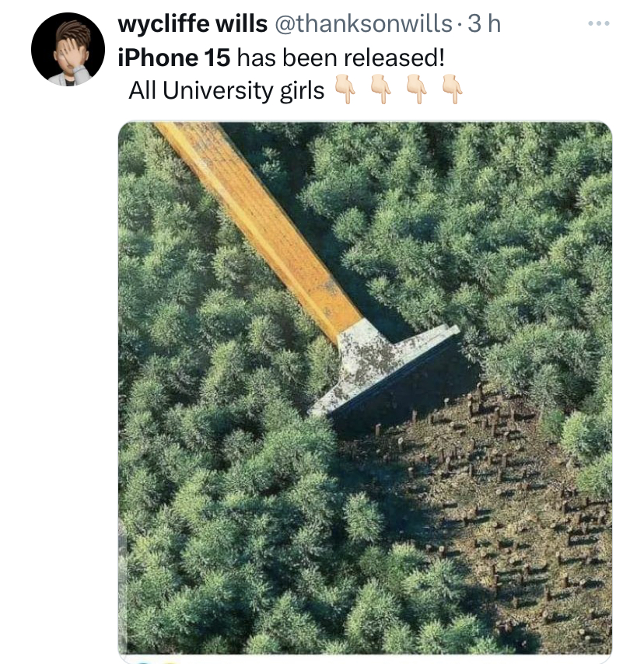Click the facepalm memoji profile avatar
This screenshot has width=644, height=664.
[68, 50]
